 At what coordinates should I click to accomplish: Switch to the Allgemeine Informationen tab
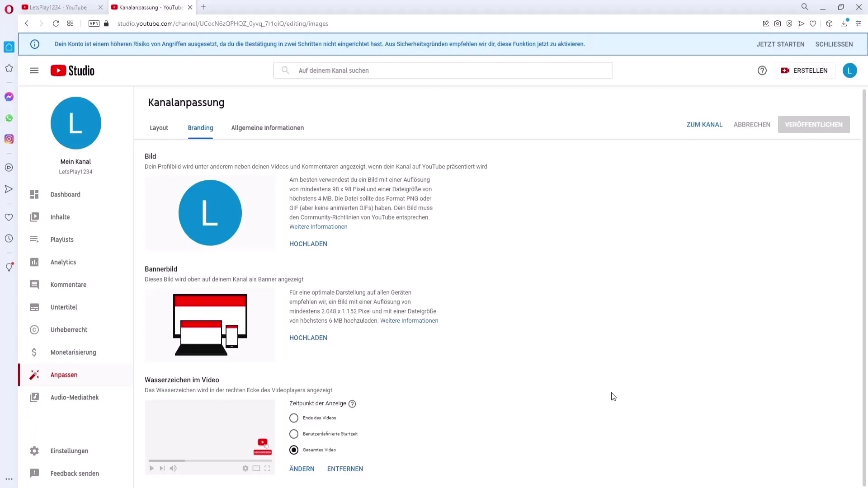tap(267, 127)
